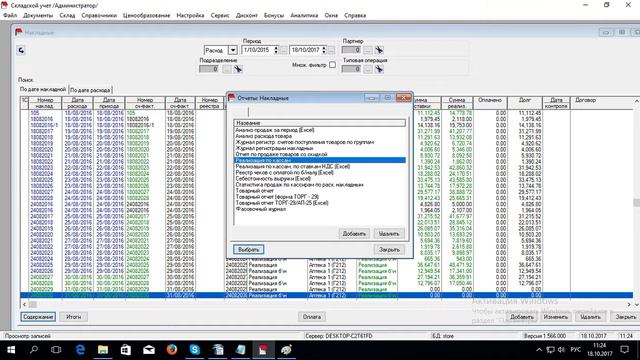This screenshot has height=360, width=640.
Task: Open the notification center icon
Action: pyautogui.click(x=624, y=350)
